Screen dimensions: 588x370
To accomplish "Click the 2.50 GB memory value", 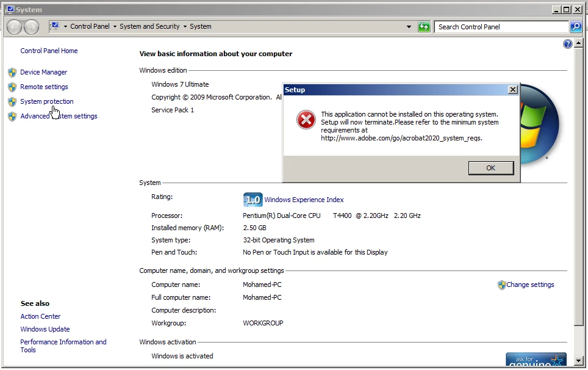I will pos(254,228).
